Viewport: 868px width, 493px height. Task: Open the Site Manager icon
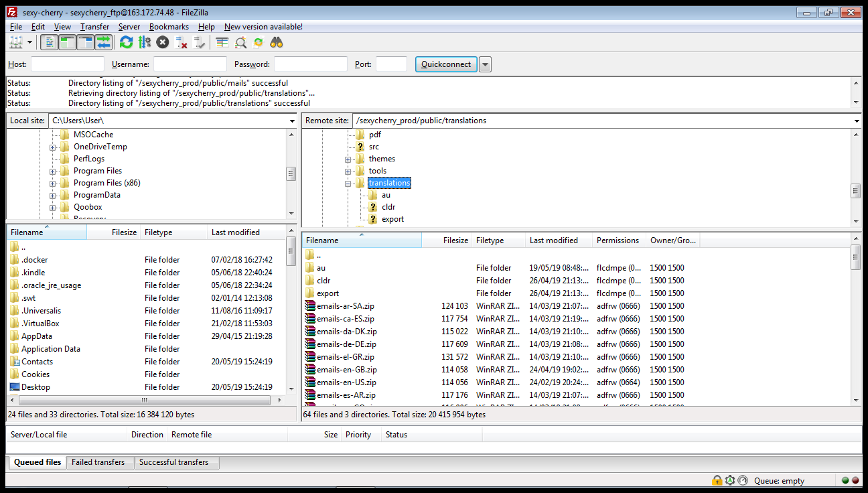point(15,43)
